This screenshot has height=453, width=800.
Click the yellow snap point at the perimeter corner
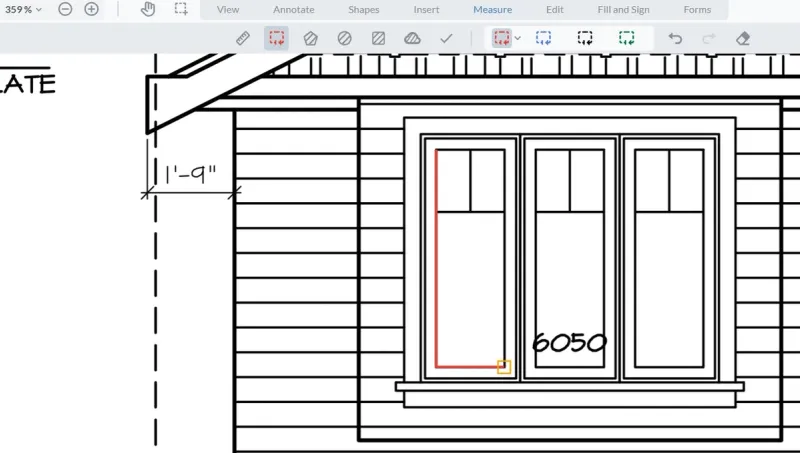click(504, 367)
